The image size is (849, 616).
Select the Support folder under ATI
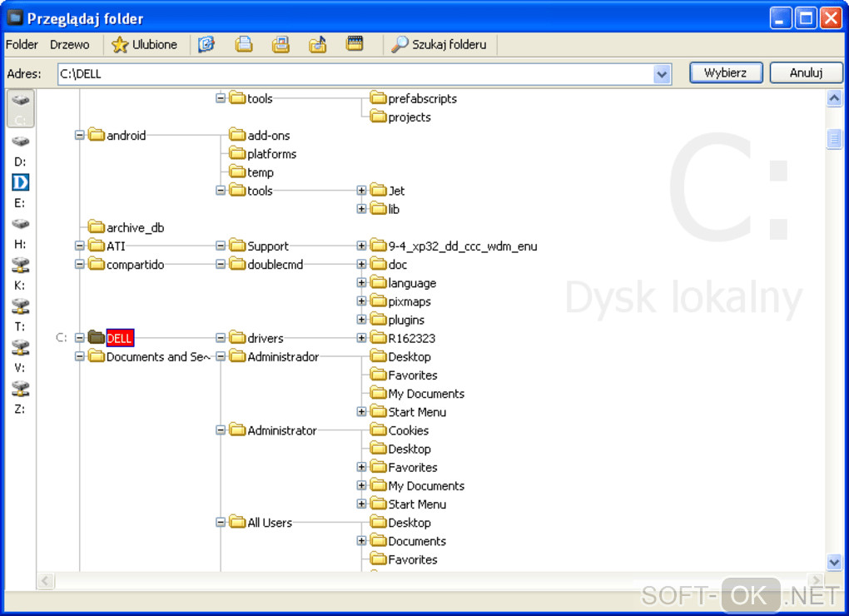[x=259, y=246]
